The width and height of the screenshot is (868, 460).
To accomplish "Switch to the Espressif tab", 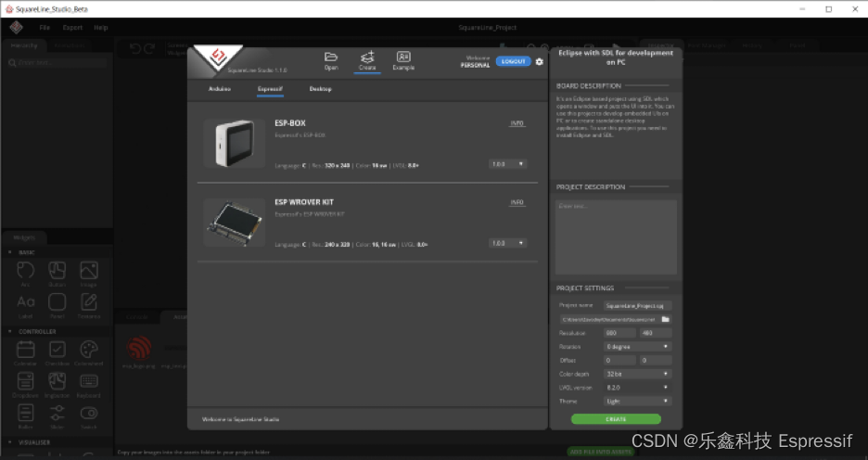I will point(270,88).
